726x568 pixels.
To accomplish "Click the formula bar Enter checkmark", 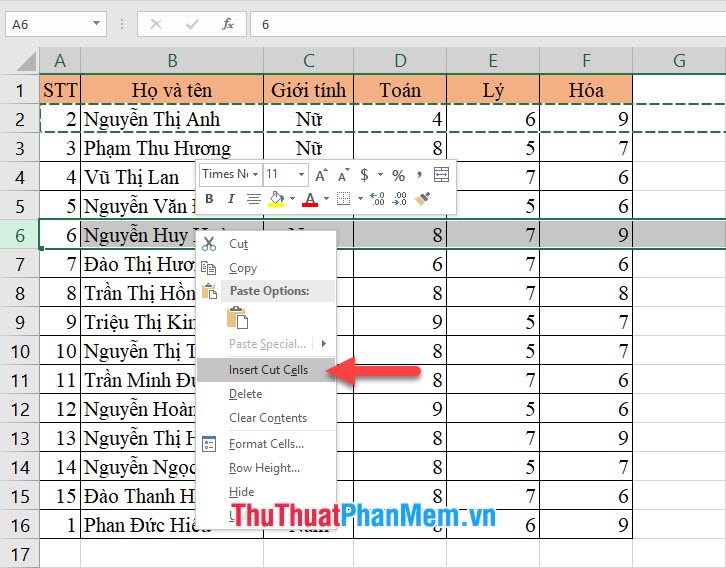I will click(x=192, y=24).
